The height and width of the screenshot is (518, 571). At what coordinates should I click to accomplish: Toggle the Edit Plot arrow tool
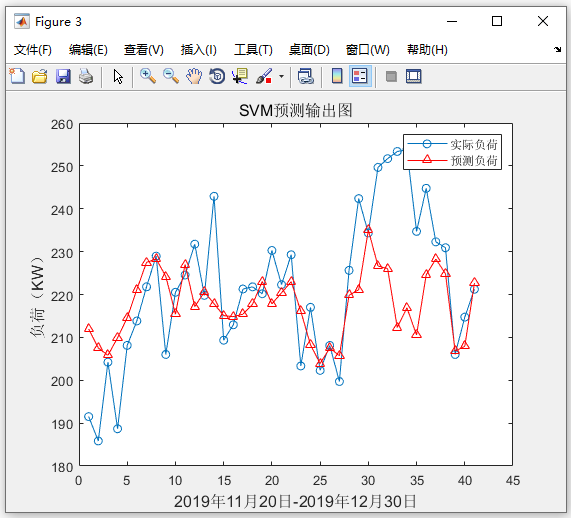pos(118,76)
